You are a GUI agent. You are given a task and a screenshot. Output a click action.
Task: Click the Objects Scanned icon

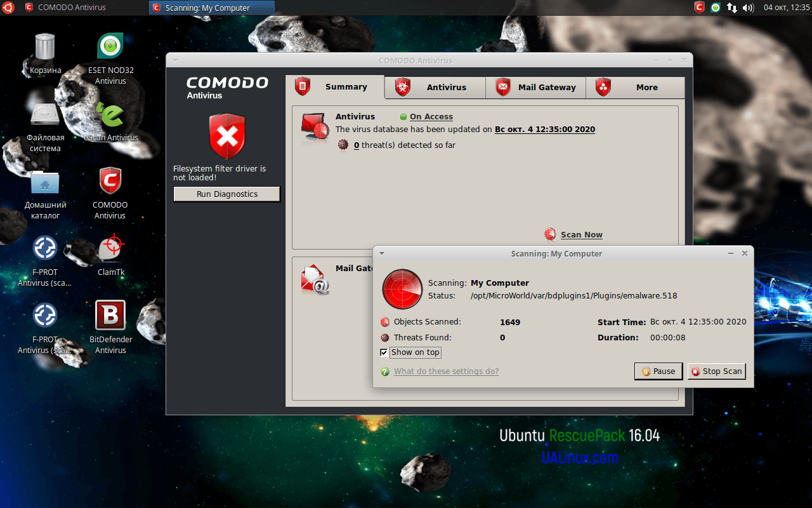tap(384, 322)
